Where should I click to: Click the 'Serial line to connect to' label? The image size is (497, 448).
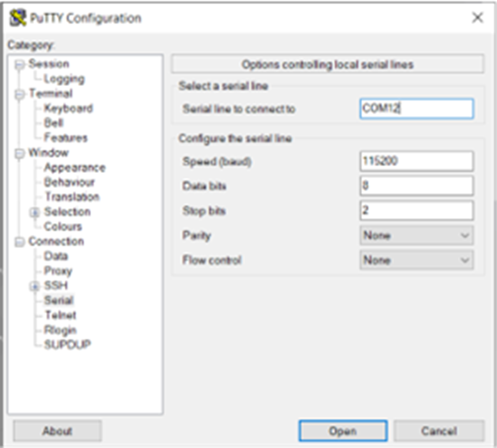[x=239, y=109]
